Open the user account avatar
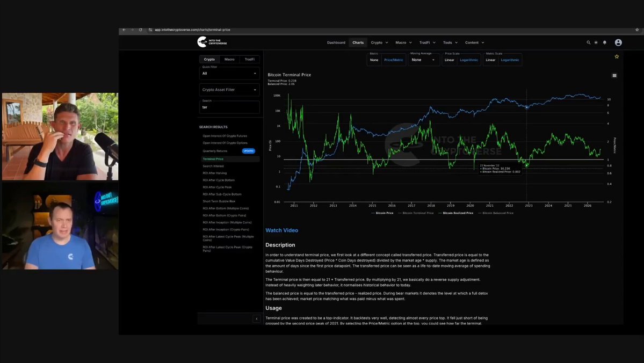The width and height of the screenshot is (644, 363). pyautogui.click(x=618, y=42)
